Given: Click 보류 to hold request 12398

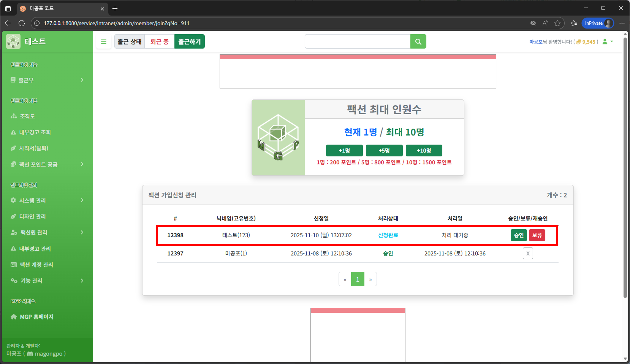Looking at the screenshot, I should click(x=537, y=235).
